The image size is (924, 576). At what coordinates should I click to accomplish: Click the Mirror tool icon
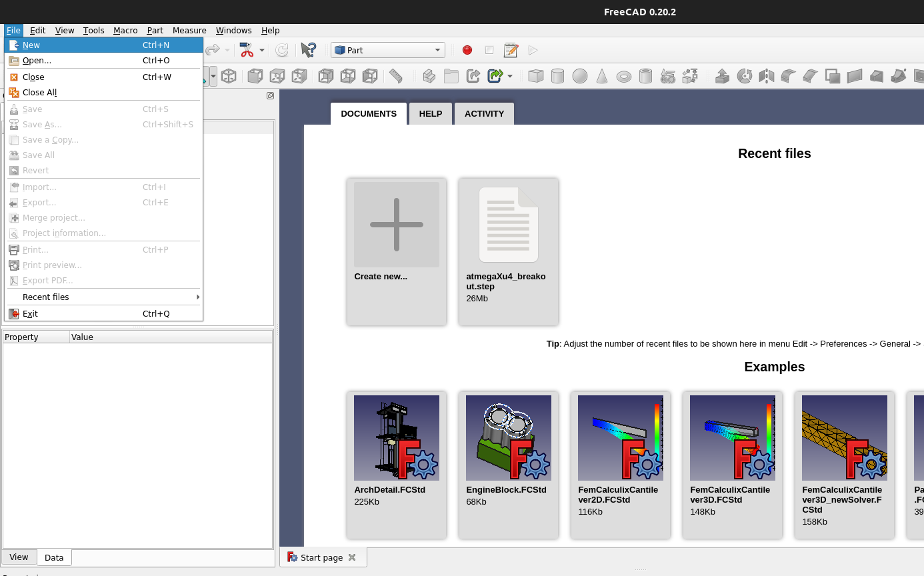click(x=767, y=76)
